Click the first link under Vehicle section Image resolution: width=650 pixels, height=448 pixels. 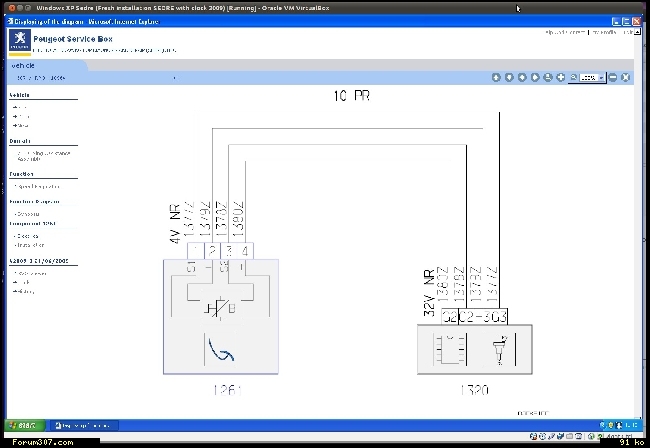[22, 108]
